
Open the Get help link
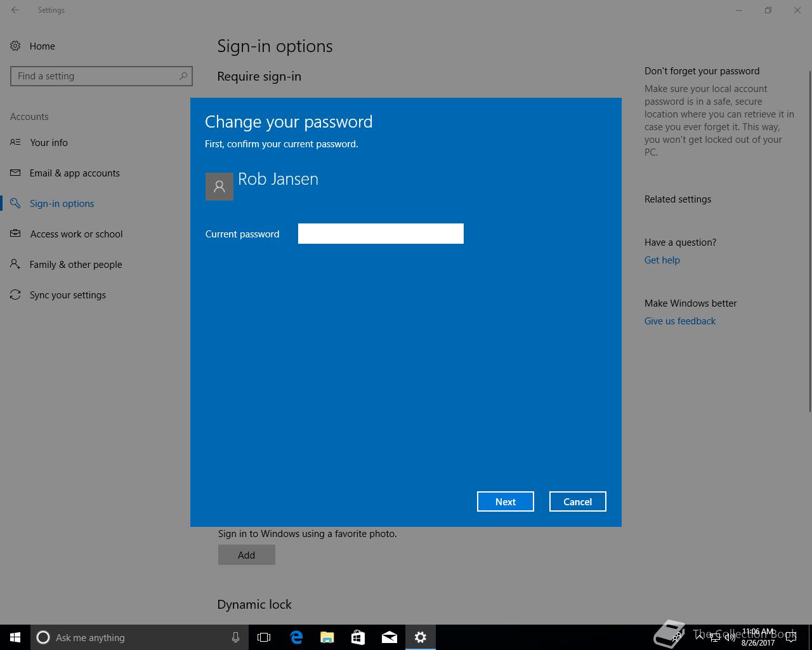[662, 260]
